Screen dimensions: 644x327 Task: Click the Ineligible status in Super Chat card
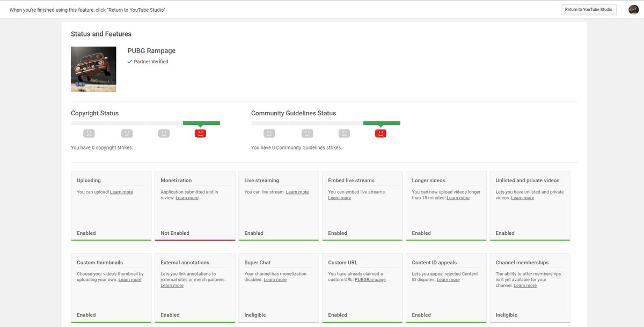(255, 315)
